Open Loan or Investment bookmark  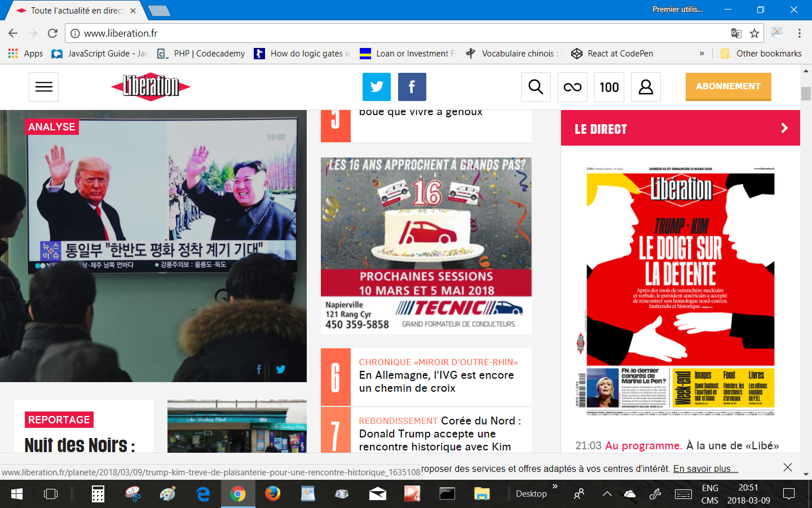click(x=408, y=54)
